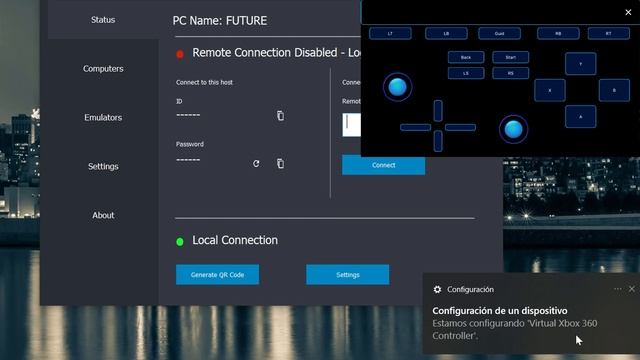Go to Computers section
The image size is (640, 360).
(103, 69)
